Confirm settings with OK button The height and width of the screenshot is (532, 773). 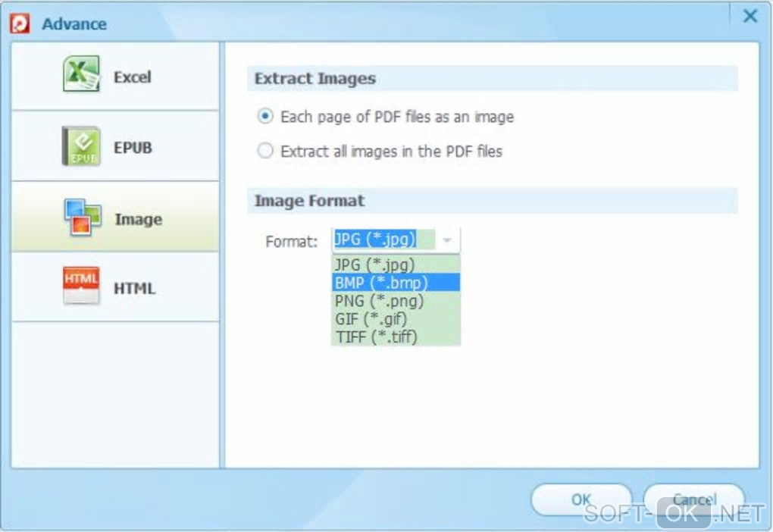[581, 500]
